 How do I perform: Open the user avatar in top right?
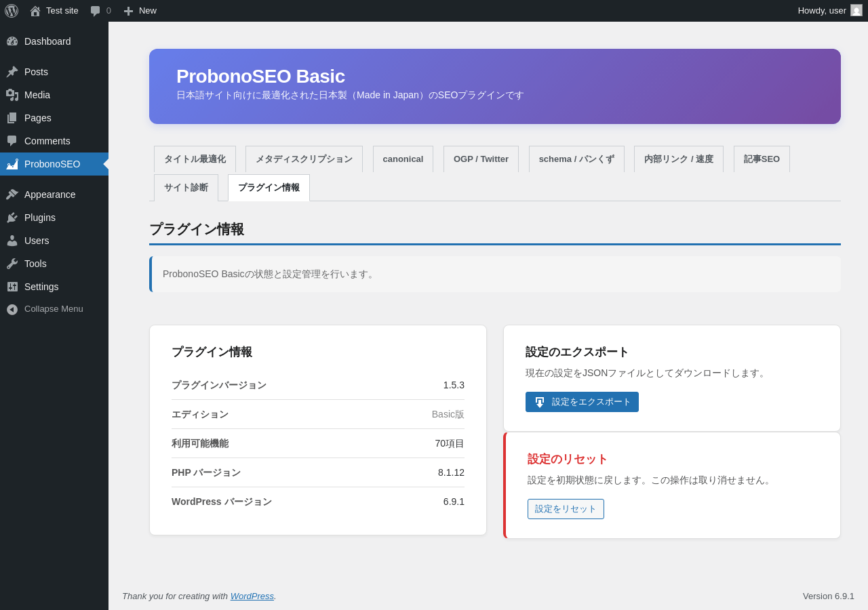point(856,10)
